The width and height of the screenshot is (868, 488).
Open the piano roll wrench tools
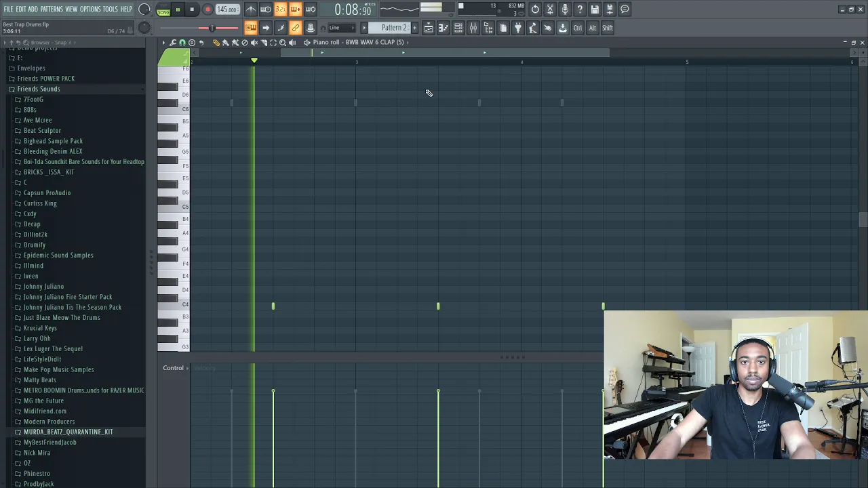[x=173, y=42]
